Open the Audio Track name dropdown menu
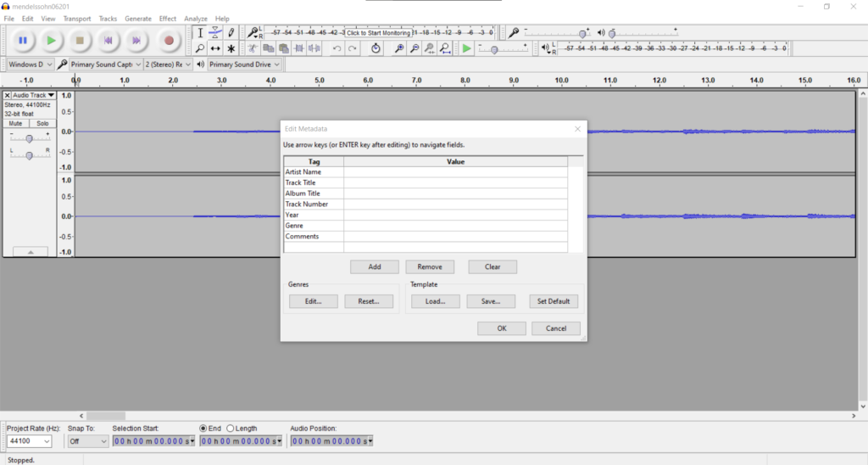Screen dimensions: 868x465 tap(32, 95)
